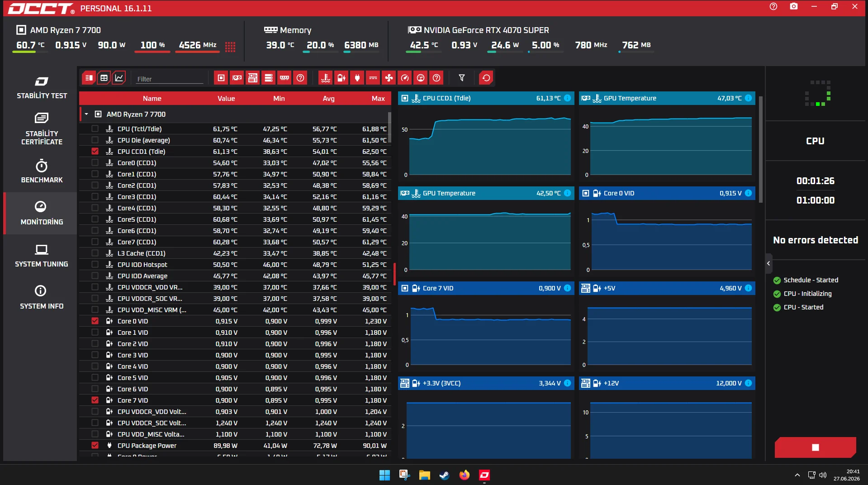The width and height of the screenshot is (868, 485).
Task: Switch to mixed table and graph view
Action: point(89,78)
